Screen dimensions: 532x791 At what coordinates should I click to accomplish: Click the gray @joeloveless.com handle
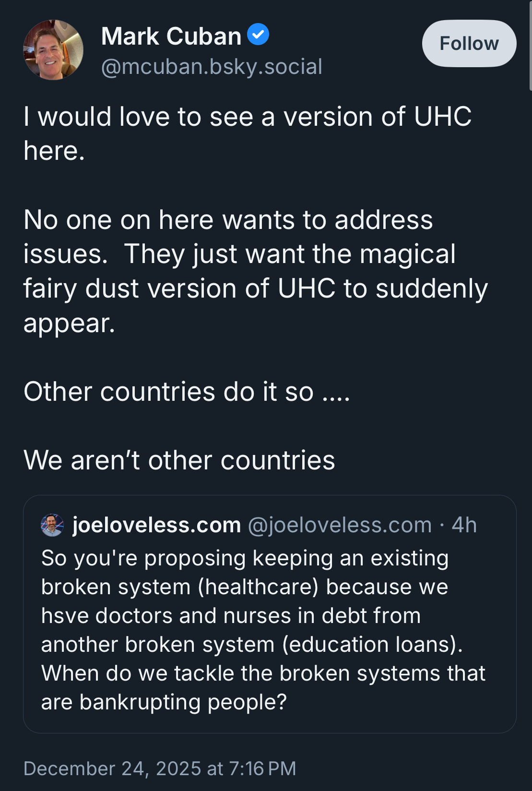point(340,525)
